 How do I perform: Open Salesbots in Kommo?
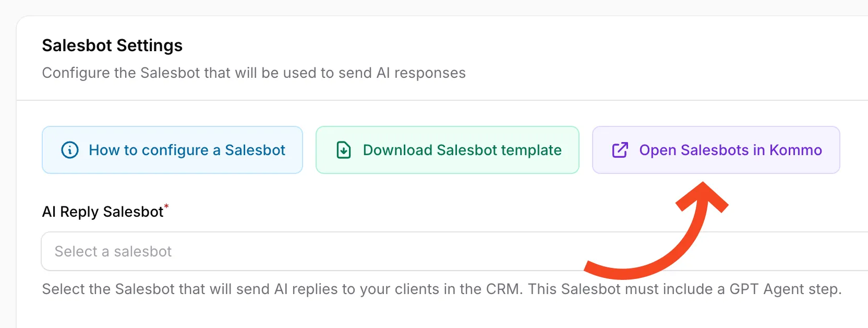click(716, 150)
